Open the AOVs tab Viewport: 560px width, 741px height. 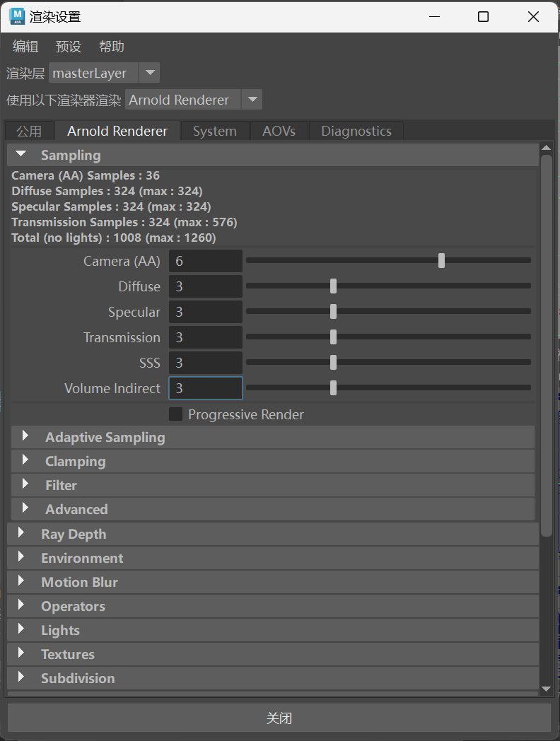[x=279, y=131]
